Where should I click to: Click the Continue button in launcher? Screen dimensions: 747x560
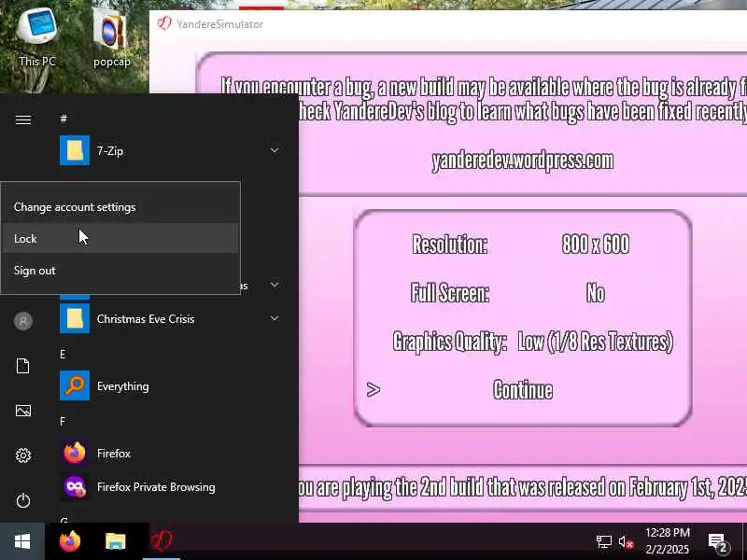[523, 390]
